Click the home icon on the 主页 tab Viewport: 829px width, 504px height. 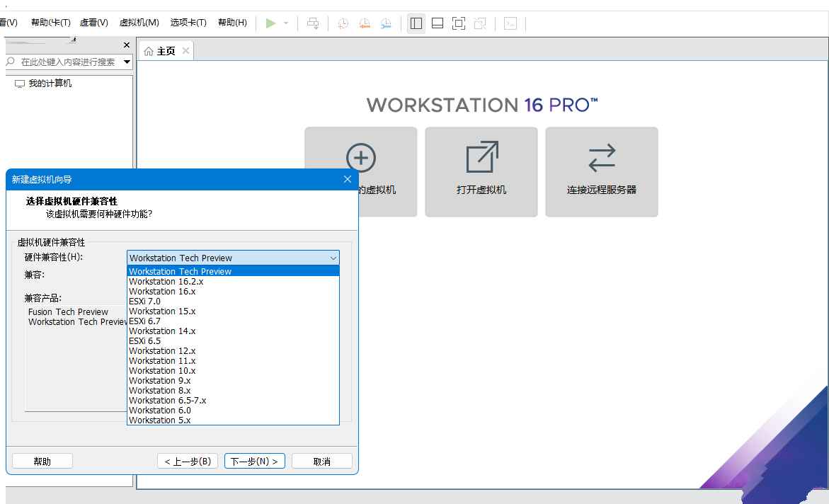(149, 50)
